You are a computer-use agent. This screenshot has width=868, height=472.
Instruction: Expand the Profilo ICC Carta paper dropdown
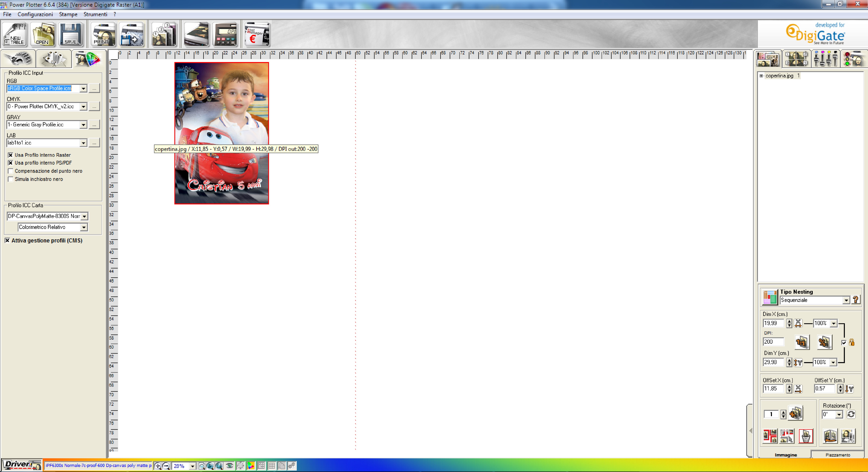84,216
